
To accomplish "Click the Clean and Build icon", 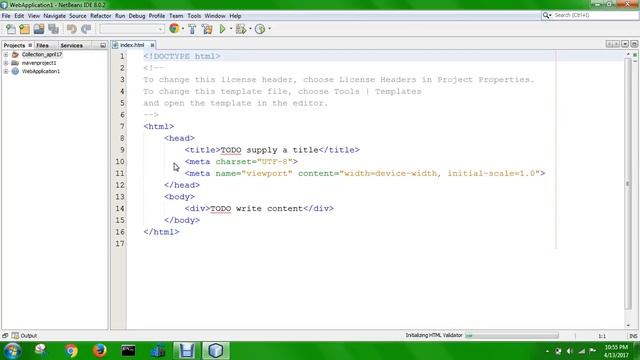I will coord(207,29).
